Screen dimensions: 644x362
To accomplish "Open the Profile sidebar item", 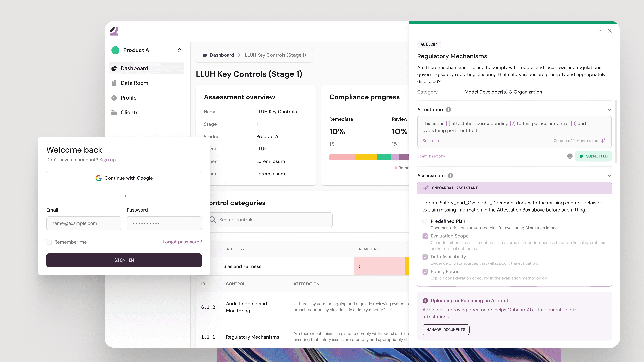I will [x=128, y=98].
